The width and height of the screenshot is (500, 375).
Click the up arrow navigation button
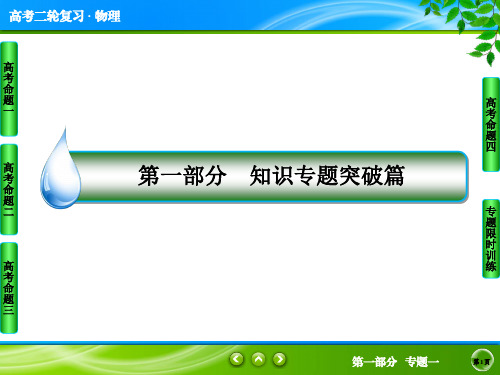pos(258,359)
